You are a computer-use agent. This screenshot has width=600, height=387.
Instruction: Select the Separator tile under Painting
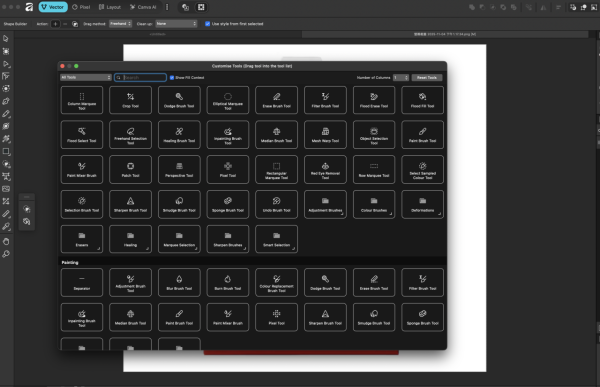tap(82, 282)
